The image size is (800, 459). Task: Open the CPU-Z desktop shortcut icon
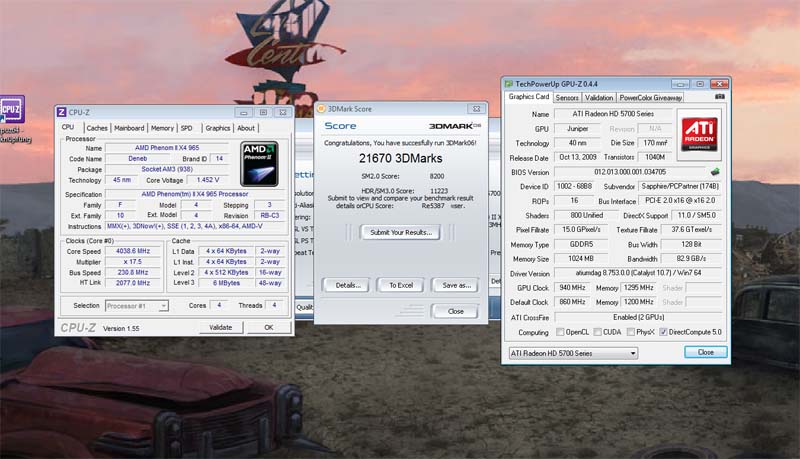pos(12,109)
